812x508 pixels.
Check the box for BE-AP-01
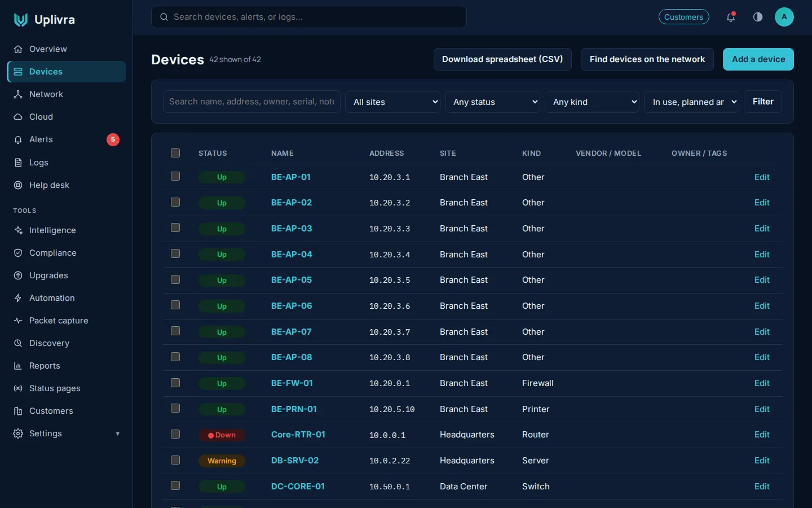pyautogui.click(x=175, y=176)
